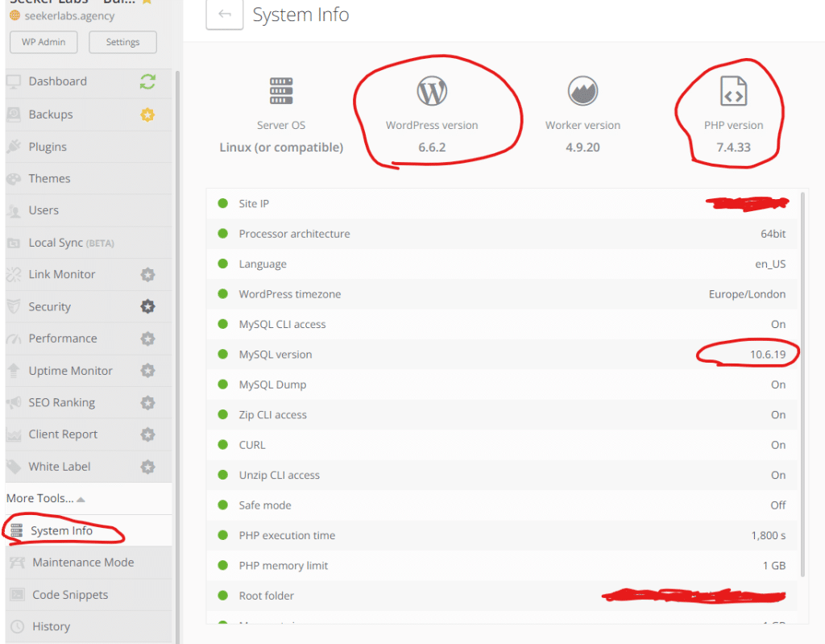The height and width of the screenshot is (644, 825).
Task: Click the Users icon in sidebar
Action: coord(14,210)
